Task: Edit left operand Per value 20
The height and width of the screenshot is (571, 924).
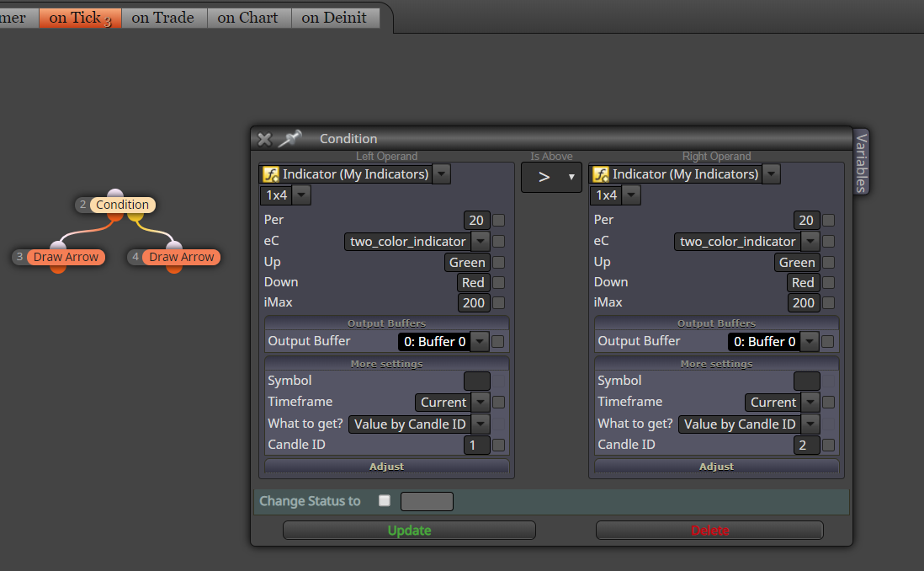Action: 476,221
